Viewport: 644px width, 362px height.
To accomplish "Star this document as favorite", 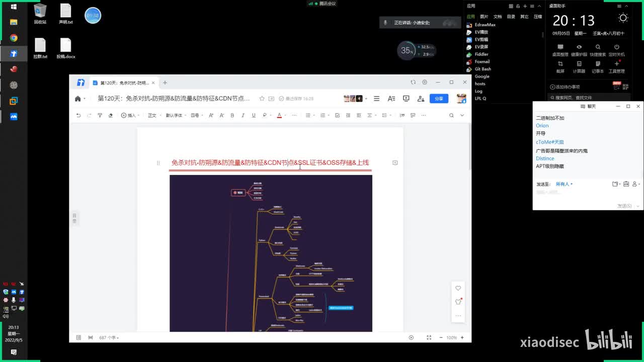I will coord(262,99).
